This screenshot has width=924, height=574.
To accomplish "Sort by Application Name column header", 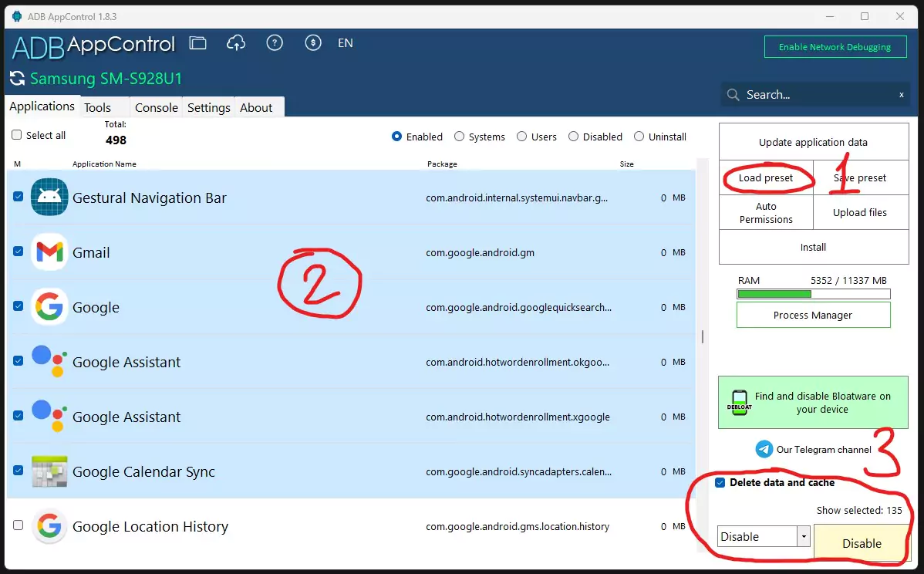I will coord(104,164).
